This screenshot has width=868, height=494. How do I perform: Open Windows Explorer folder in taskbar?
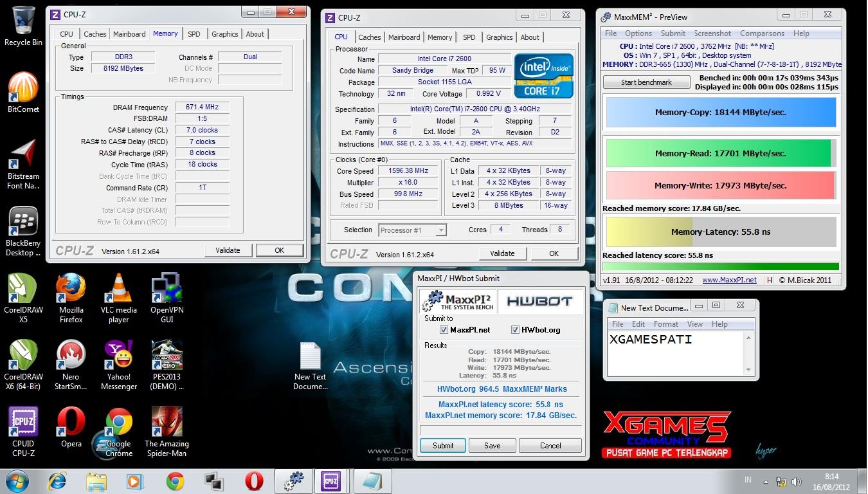coord(96,481)
